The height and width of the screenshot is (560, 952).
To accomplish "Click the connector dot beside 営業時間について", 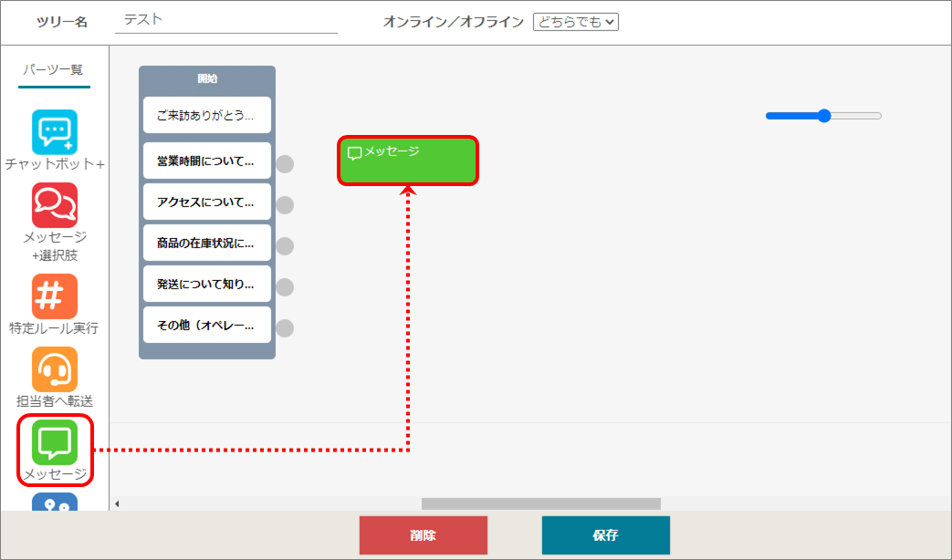I will pyautogui.click(x=285, y=164).
